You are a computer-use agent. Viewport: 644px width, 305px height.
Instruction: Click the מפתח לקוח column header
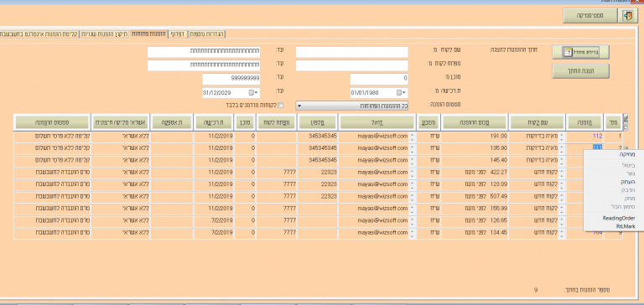coord(276,122)
